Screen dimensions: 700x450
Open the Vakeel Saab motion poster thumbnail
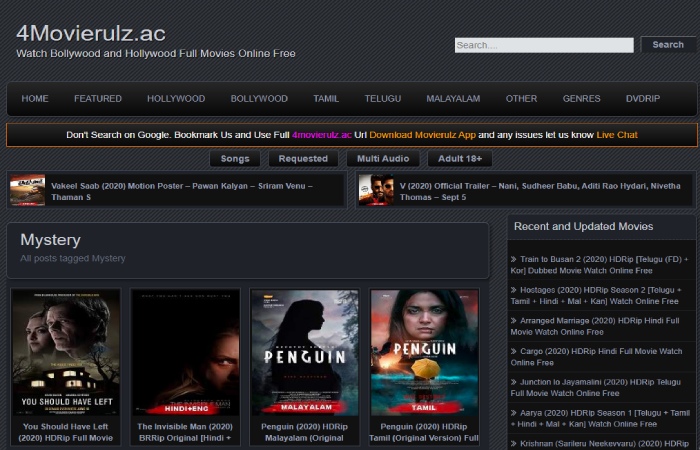tap(28, 190)
